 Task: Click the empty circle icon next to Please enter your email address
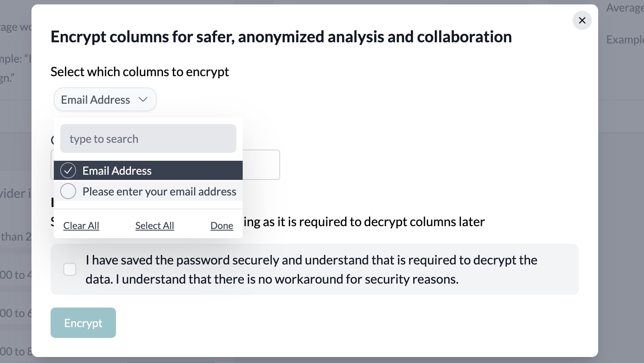[68, 191]
